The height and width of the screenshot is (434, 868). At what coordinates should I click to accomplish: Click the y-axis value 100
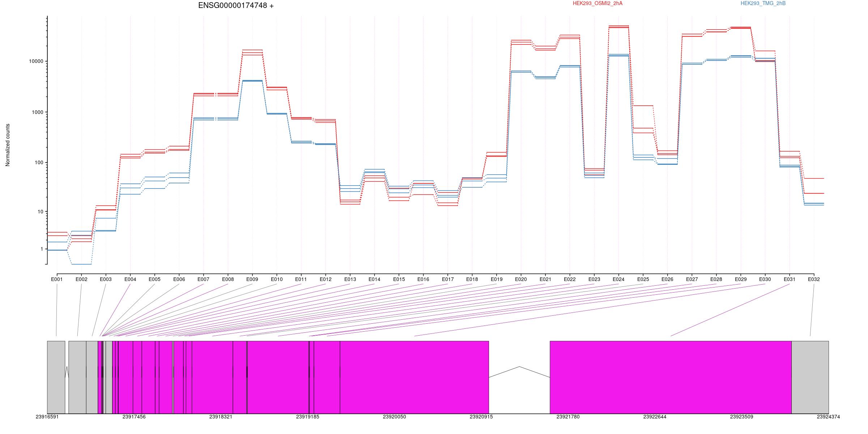pos(39,162)
